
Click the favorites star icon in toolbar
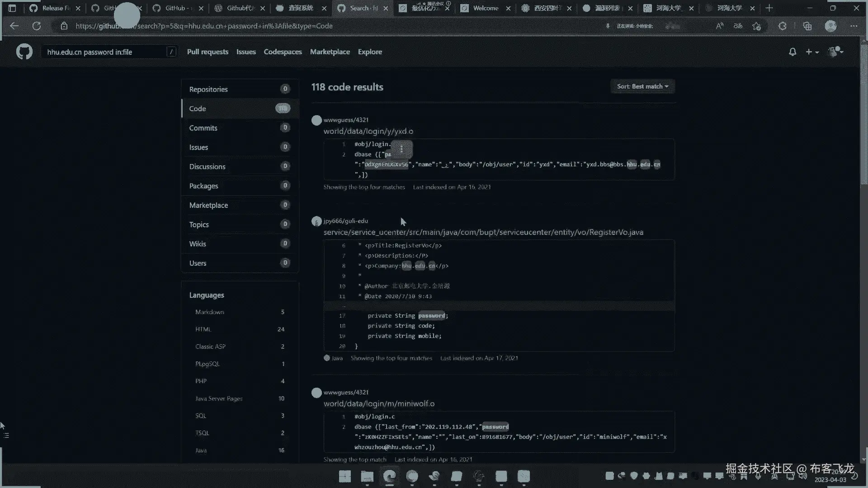click(756, 26)
